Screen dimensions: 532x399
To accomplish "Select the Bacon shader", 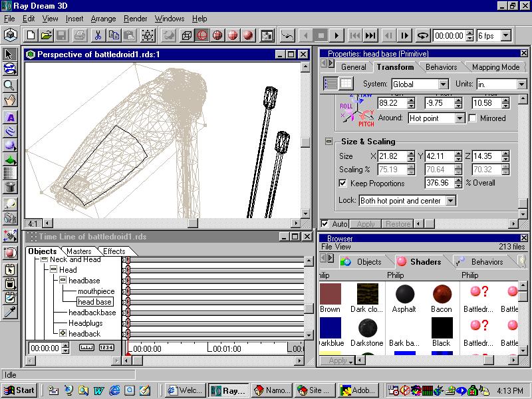I will 442,294.
